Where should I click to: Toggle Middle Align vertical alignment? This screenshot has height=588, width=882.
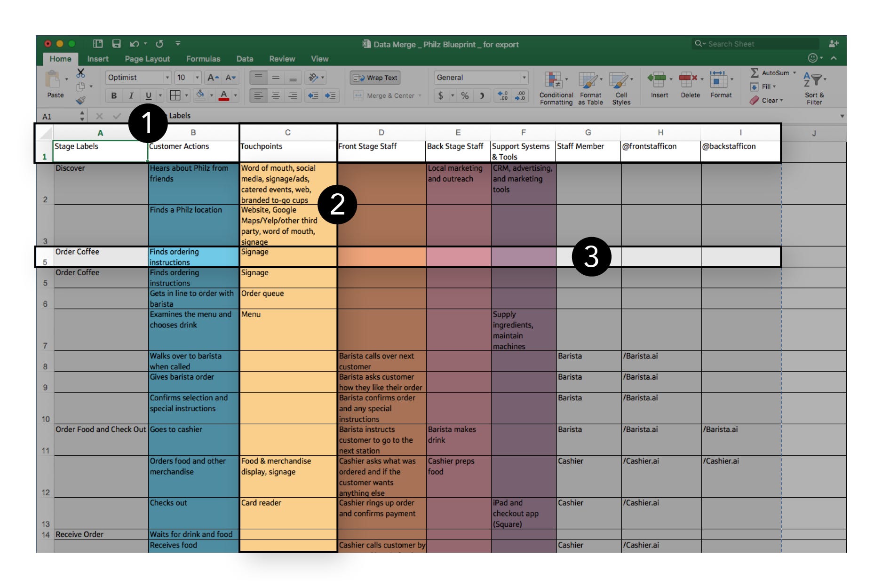coord(276,77)
